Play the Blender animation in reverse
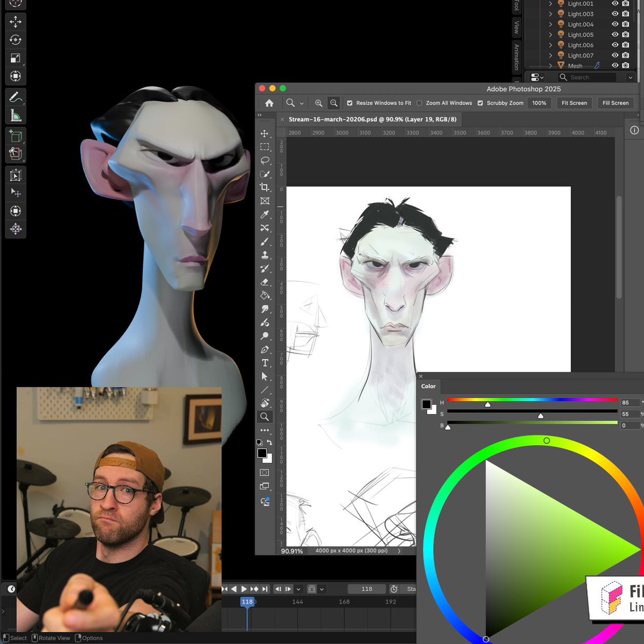Screen dimensions: 644x644 234,589
